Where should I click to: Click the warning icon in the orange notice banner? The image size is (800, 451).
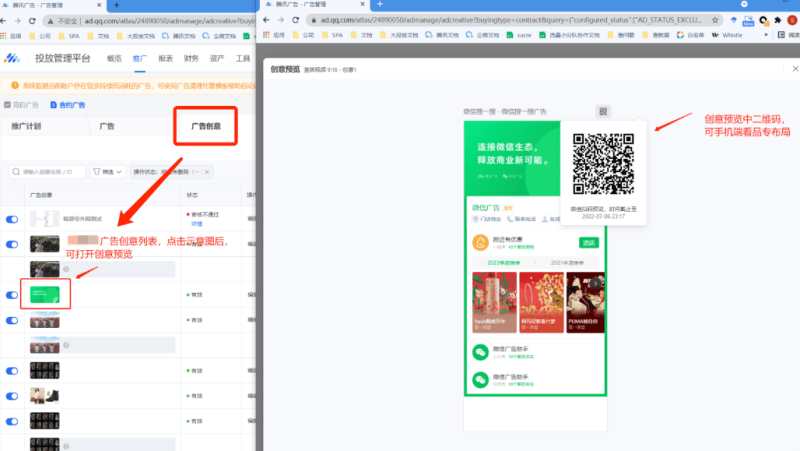click(x=15, y=86)
